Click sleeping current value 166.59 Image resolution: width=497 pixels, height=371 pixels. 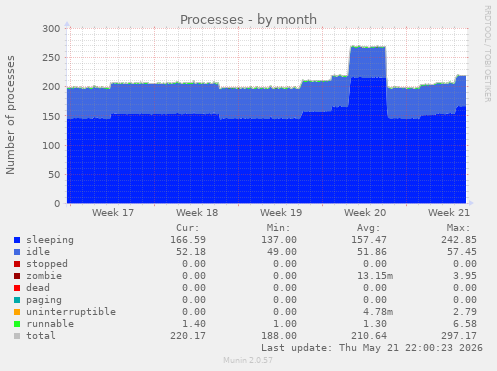tap(188, 240)
